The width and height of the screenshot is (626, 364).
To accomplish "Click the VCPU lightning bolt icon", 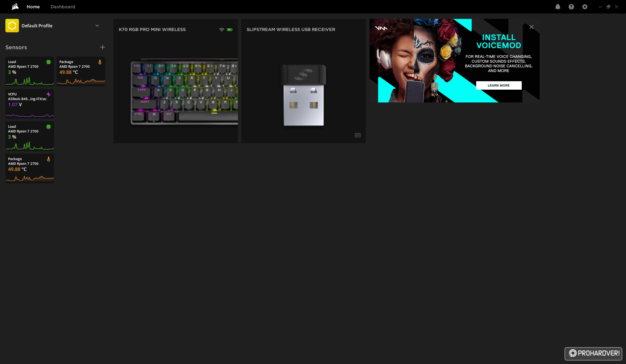I will [49, 94].
